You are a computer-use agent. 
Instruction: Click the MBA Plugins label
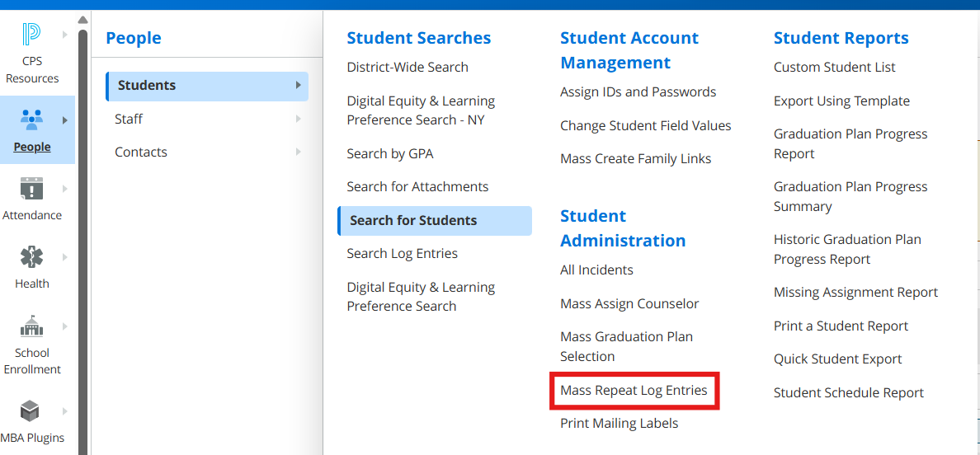pyautogui.click(x=32, y=438)
